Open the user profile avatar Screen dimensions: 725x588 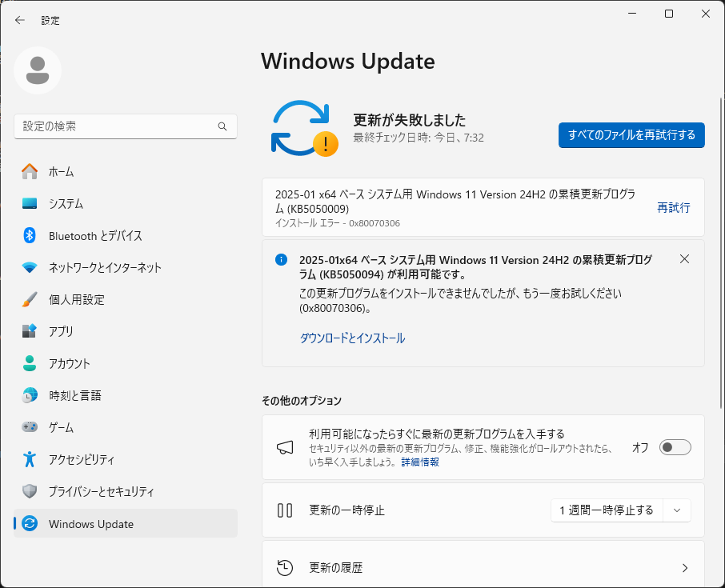coord(38,70)
